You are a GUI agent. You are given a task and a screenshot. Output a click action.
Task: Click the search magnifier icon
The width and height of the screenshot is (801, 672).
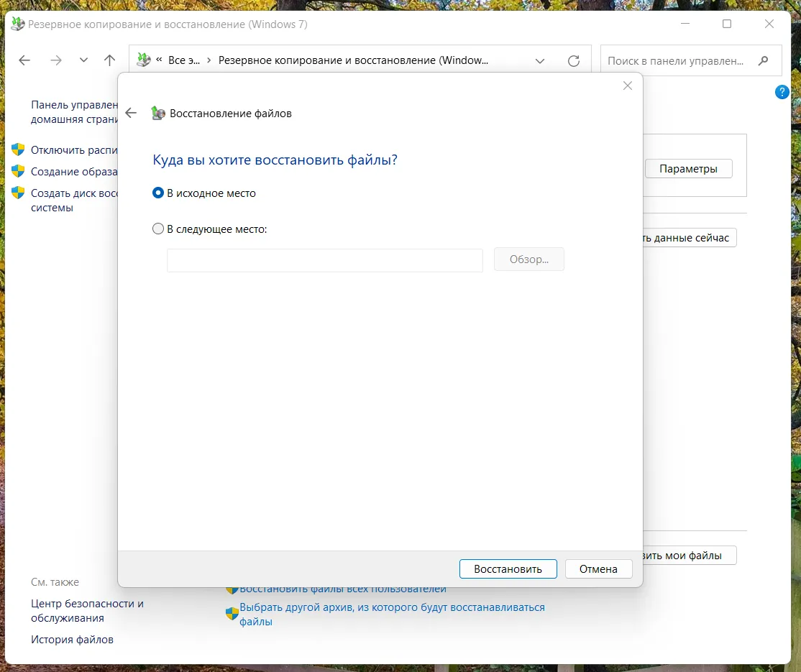click(x=764, y=61)
